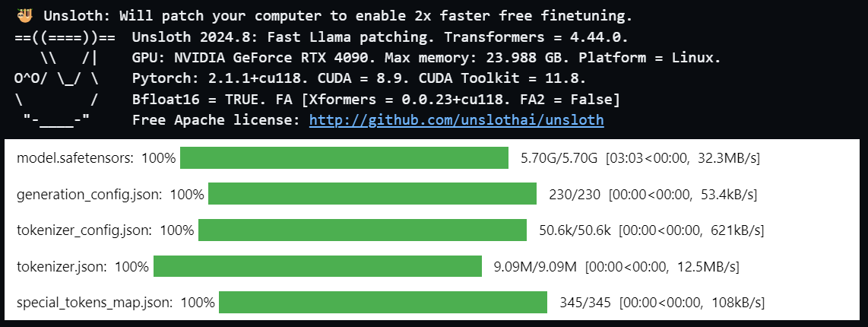Viewport: 868px width, 327px height.
Task: Select the tokenizer_config.json label
Action: click(x=84, y=230)
